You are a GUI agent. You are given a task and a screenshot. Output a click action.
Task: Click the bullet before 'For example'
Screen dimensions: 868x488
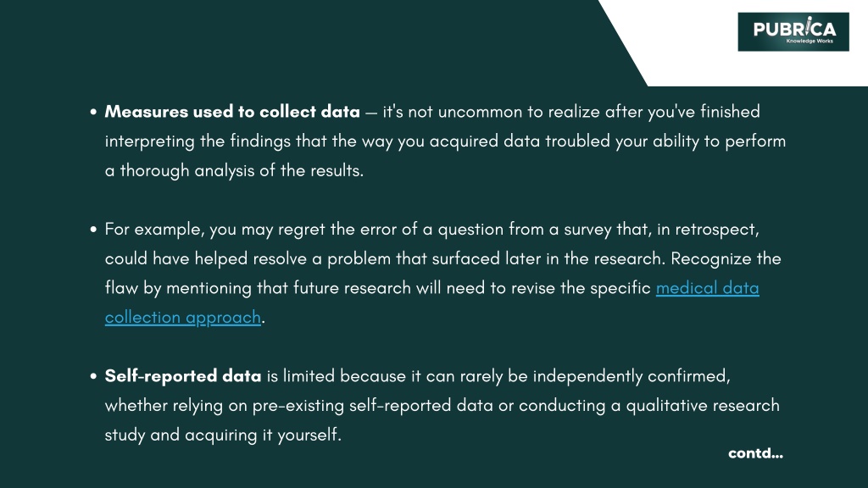click(x=93, y=230)
